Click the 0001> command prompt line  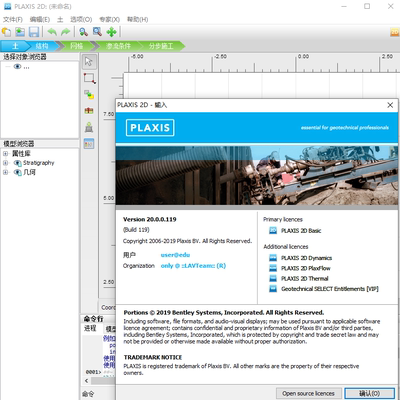[93, 372]
